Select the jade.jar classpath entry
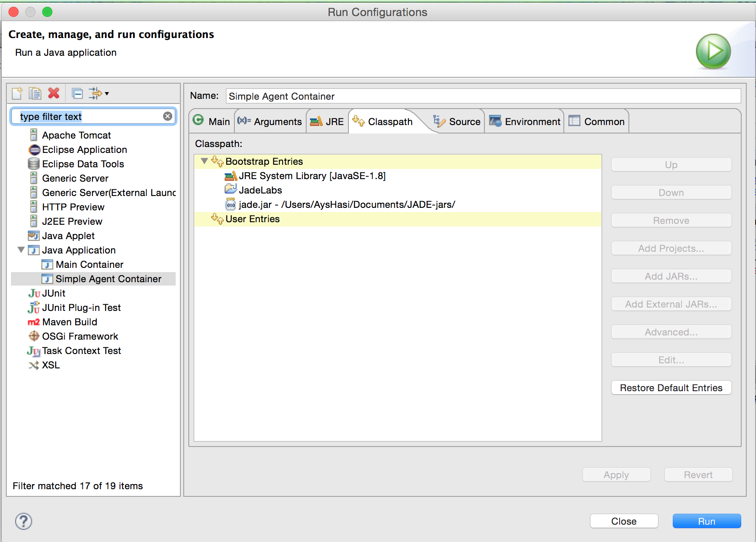 (347, 204)
